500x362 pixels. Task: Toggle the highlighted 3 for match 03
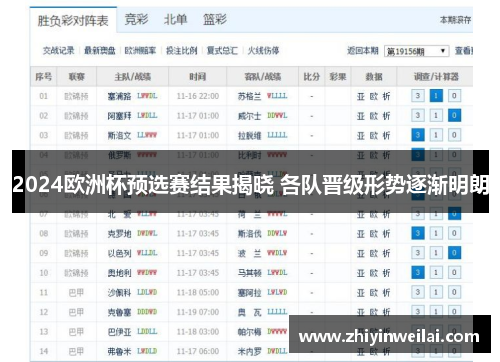(418, 135)
